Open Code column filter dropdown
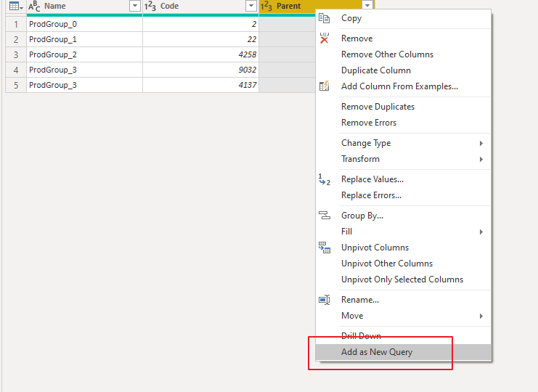 [x=251, y=6]
